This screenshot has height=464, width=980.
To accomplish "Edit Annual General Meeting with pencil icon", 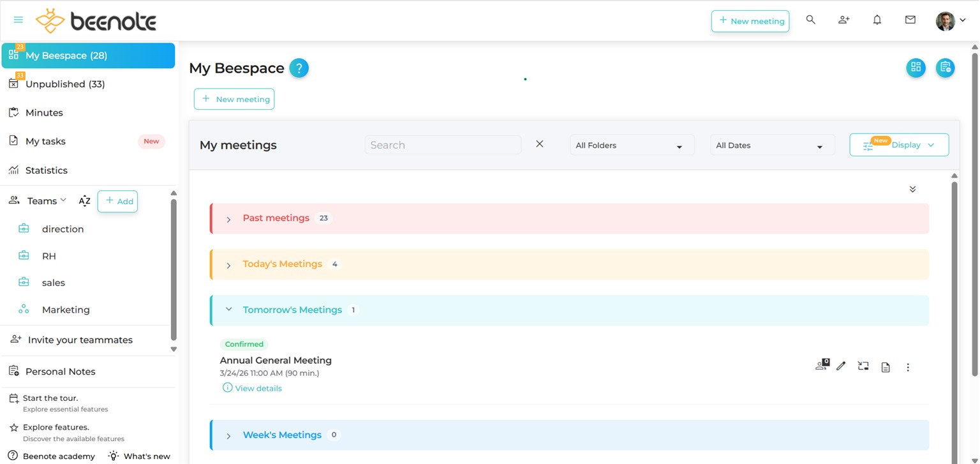I will 841,366.
